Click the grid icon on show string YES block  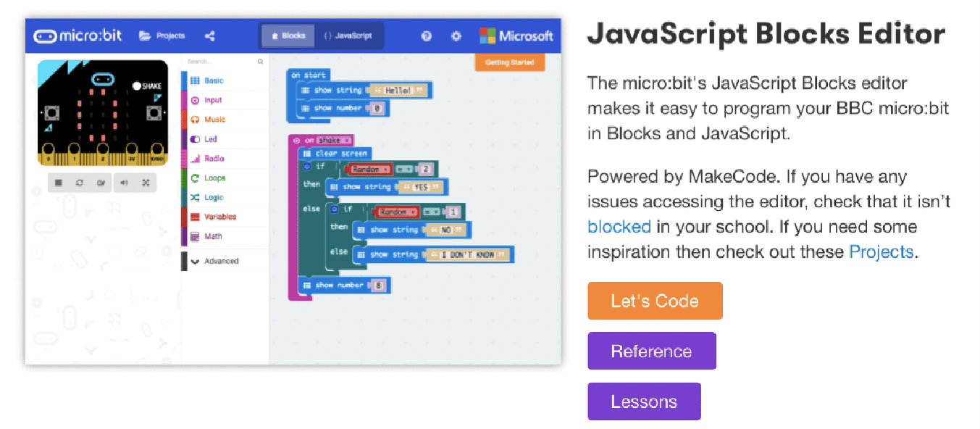coord(334,187)
